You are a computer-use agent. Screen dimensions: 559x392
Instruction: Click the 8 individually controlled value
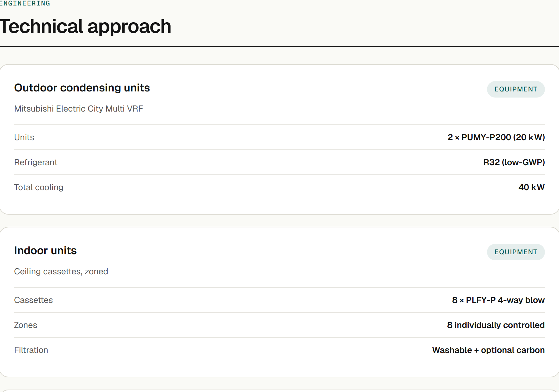pos(496,325)
